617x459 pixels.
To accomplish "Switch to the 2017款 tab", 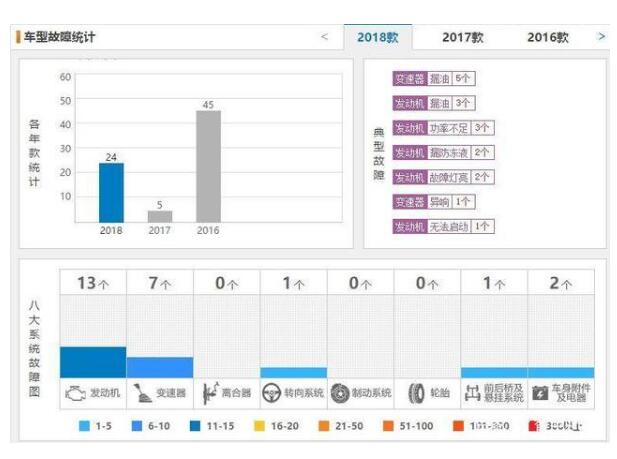I will coord(463,37).
